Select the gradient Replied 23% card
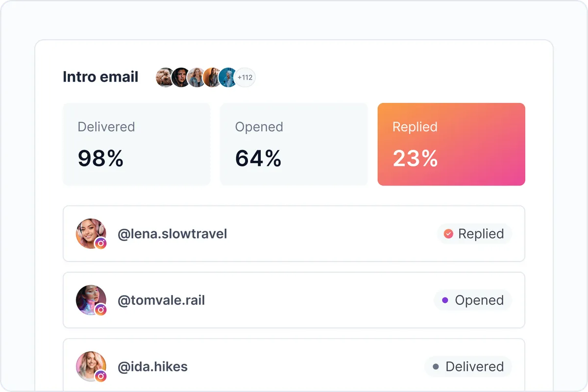 click(x=451, y=144)
